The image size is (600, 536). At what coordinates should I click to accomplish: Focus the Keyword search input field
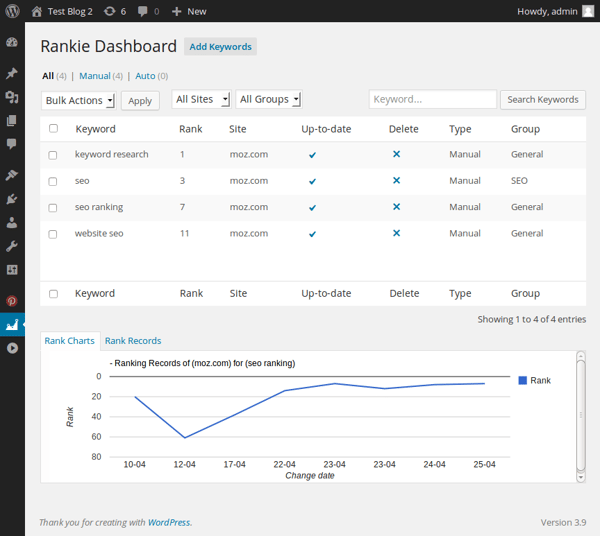click(x=432, y=100)
